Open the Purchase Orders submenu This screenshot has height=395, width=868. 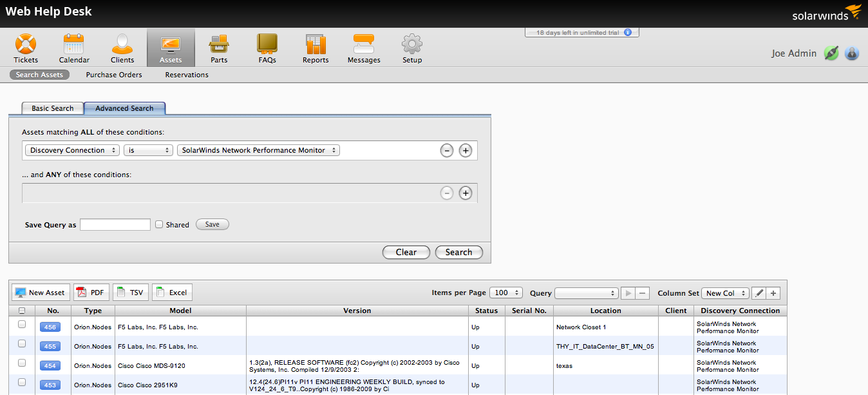(x=114, y=75)
